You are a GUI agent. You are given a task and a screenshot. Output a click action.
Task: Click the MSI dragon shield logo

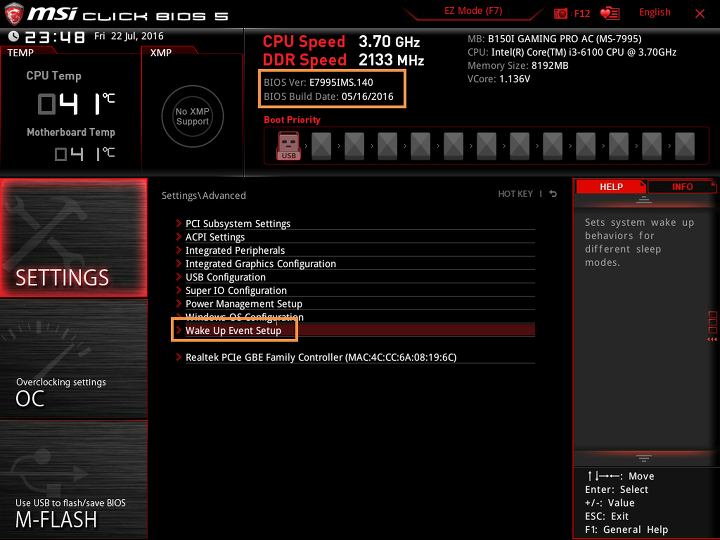click(14, 14)
